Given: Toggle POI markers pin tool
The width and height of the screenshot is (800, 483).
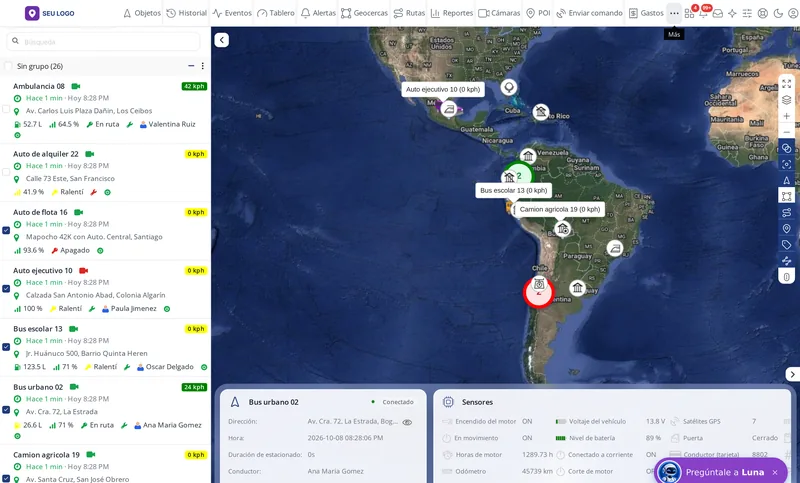Looking at the screenshot, I should click(787, 228).
